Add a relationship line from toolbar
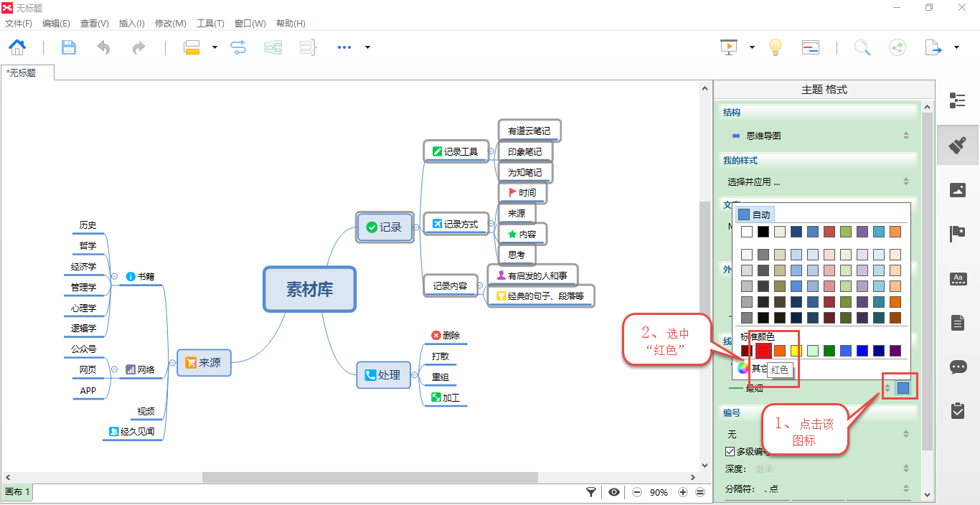 238,47
